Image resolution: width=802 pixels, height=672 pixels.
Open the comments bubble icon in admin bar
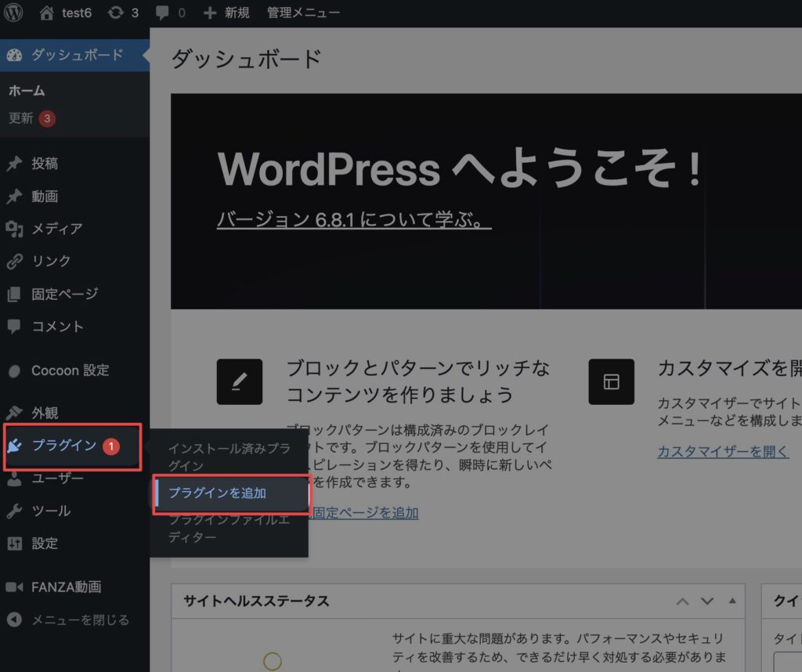pyautogui.click(x=162, y=13)
